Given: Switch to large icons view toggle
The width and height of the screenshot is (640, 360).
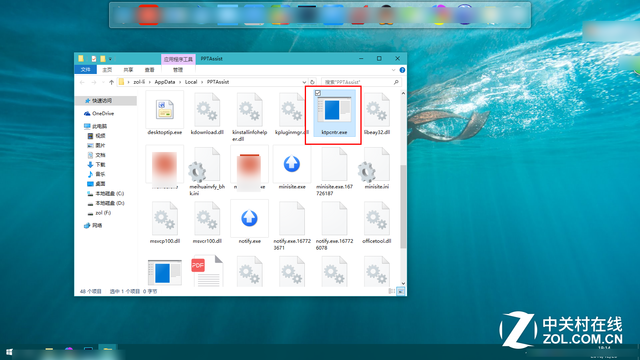Looking at the screenshot, I should 401,291.
